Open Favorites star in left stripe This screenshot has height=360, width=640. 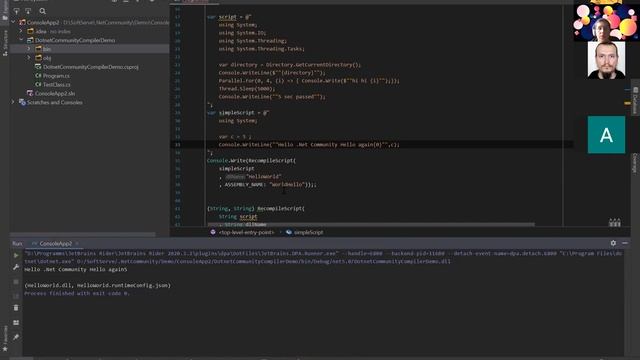(x=5, y=349)
